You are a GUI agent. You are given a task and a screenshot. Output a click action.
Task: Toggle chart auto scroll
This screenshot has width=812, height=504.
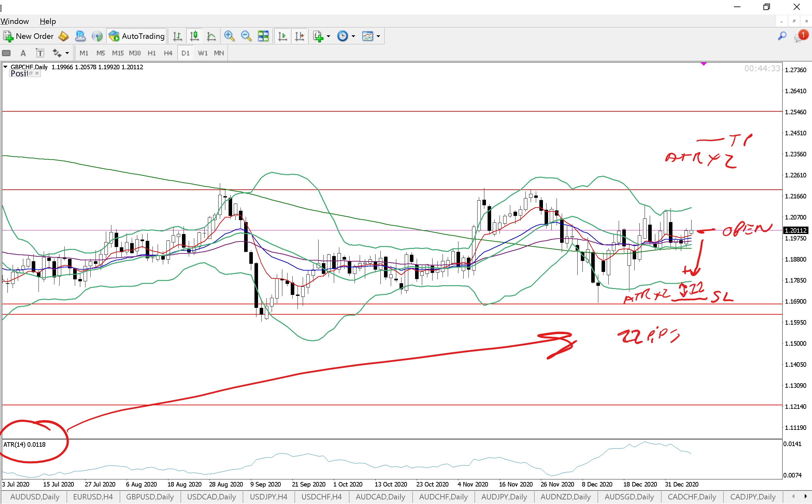283,36
